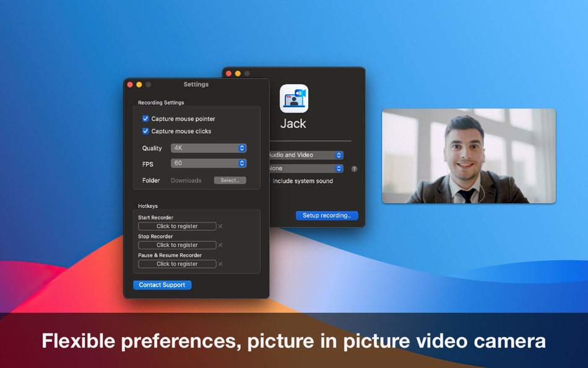Image resolution: width=588 pixels, height=368 pixels.
Task: Register a hotkey for Start Recorder
Action: tap(177, 226)
